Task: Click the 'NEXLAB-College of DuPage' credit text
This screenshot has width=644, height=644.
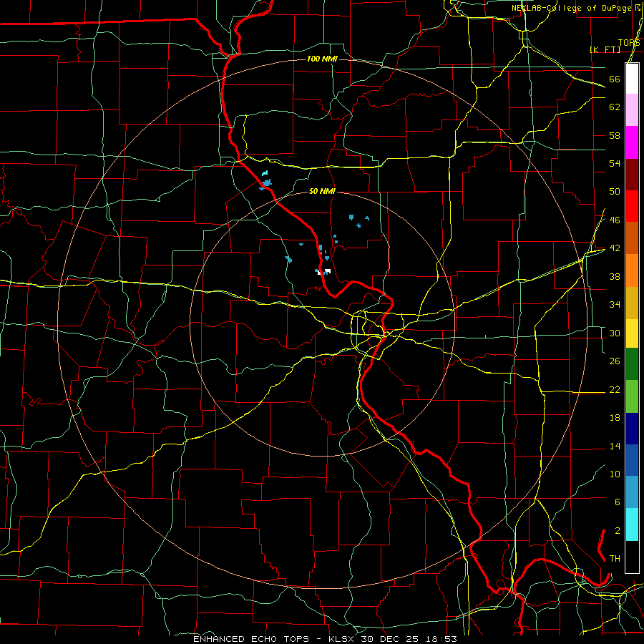Action: click(571, 8)
